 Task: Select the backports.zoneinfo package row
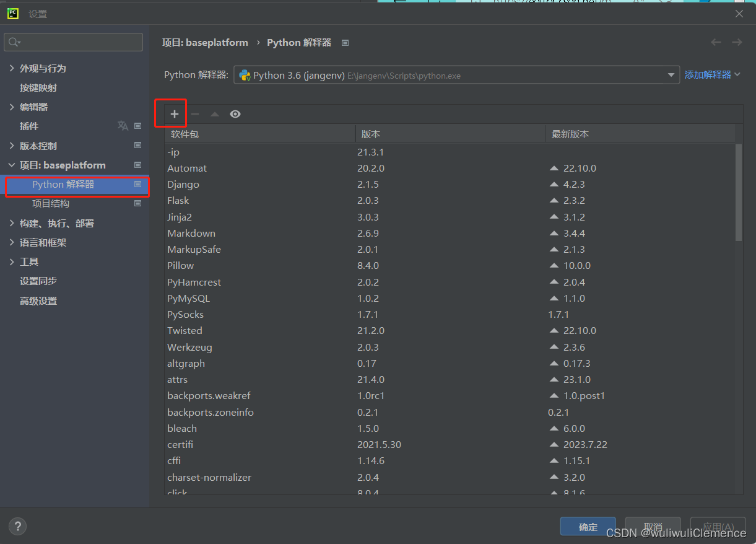pyautogui.click(x=450, y=412)
